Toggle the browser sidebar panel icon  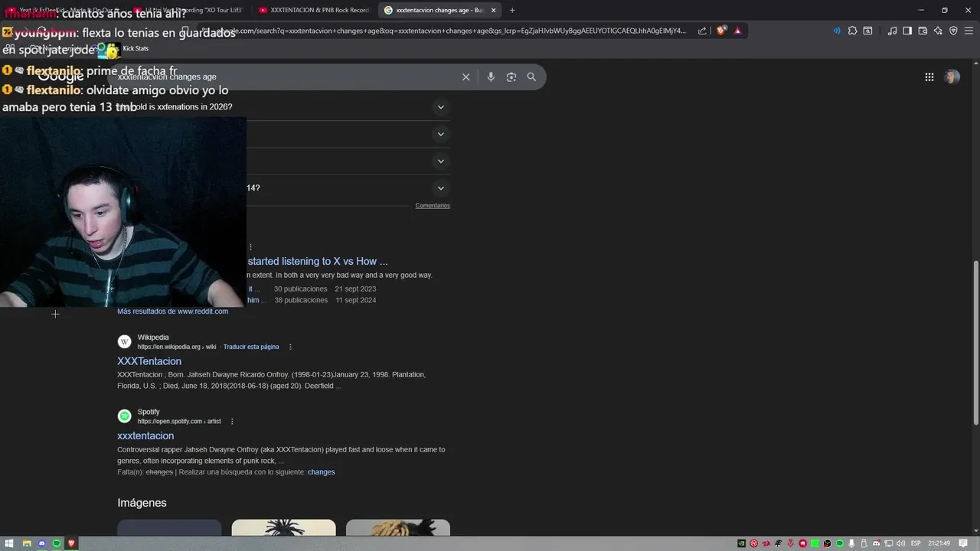point(907,31)
